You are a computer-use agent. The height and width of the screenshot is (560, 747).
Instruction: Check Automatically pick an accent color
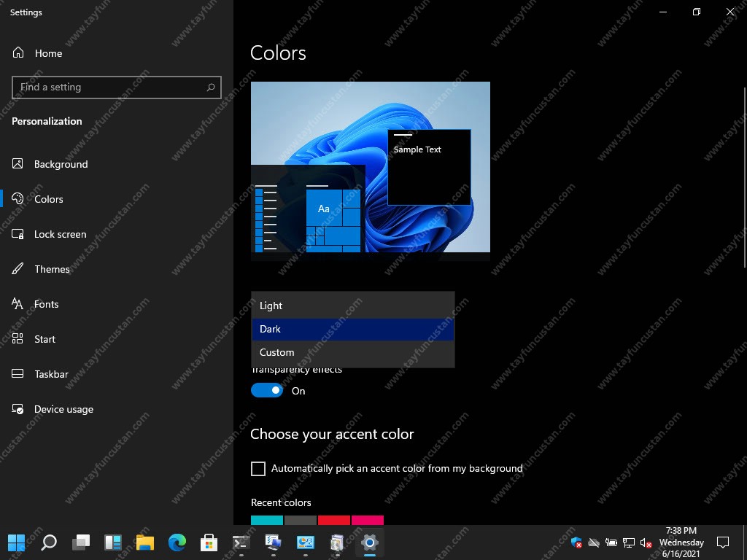[258, 469]
